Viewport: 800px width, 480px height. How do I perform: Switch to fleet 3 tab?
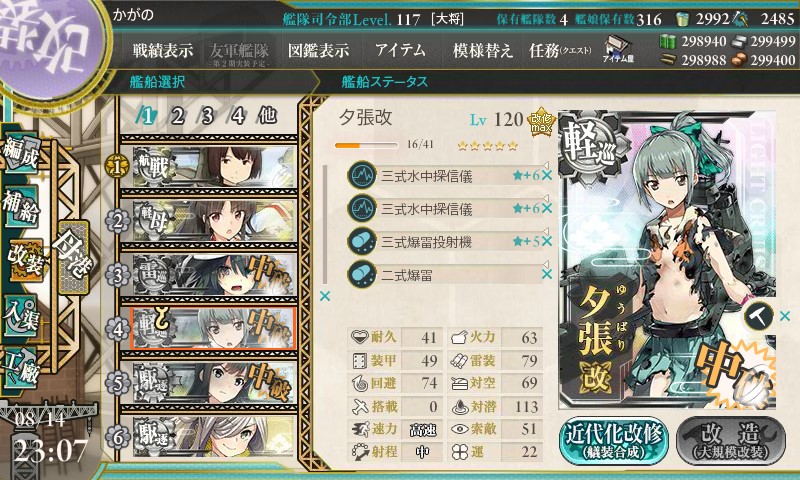[x=207, y=116]
